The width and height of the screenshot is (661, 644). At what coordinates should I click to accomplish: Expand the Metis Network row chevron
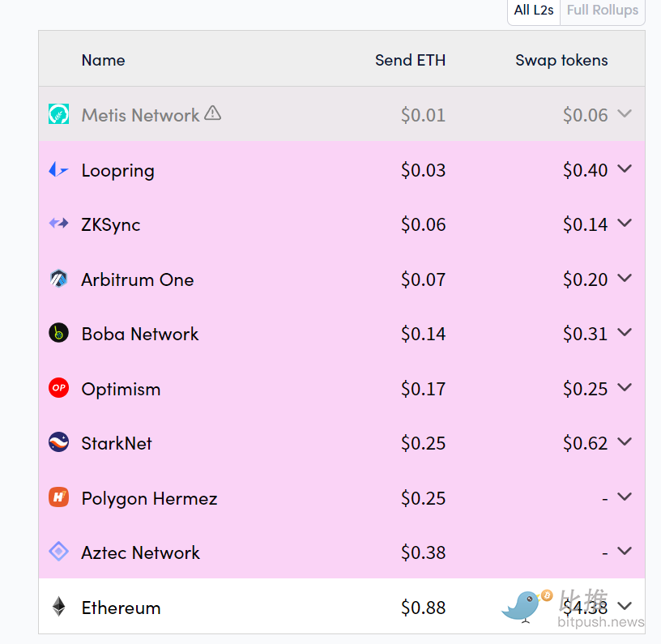[x=625, y=113]
